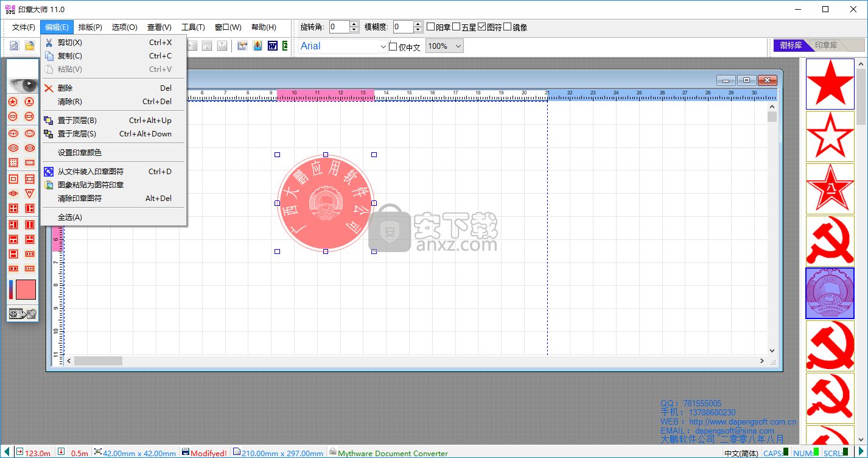Select the round star stamp tool
Image resolution: width=868 pixels, height=458 pixels.
click(x=13, y=102)
